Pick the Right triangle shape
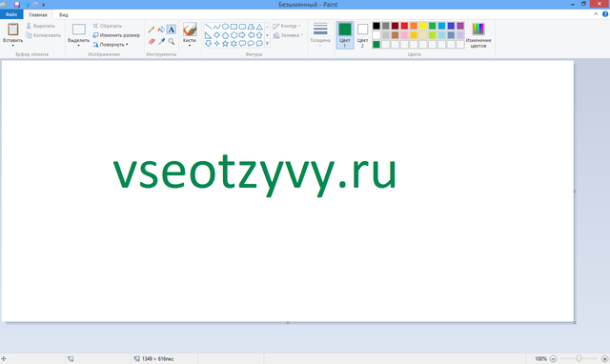Viewport: 610px width, 364px height. [x=208, y=35]
